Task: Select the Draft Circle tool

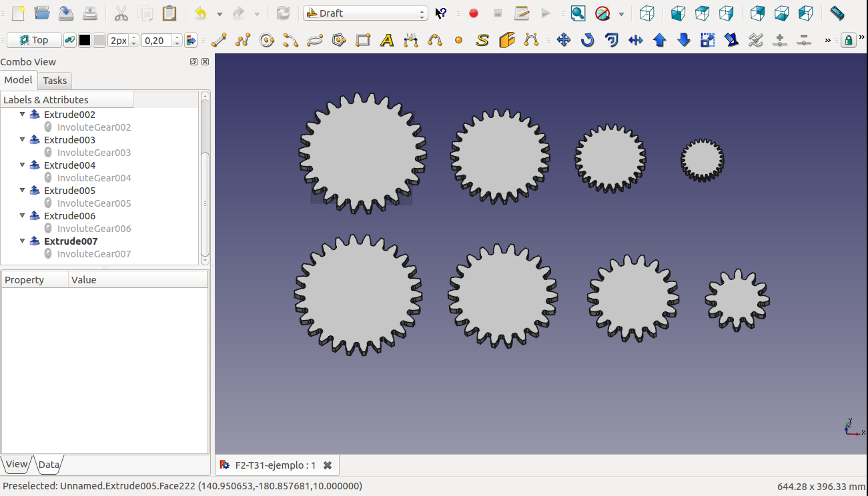Action: (267, 41)
